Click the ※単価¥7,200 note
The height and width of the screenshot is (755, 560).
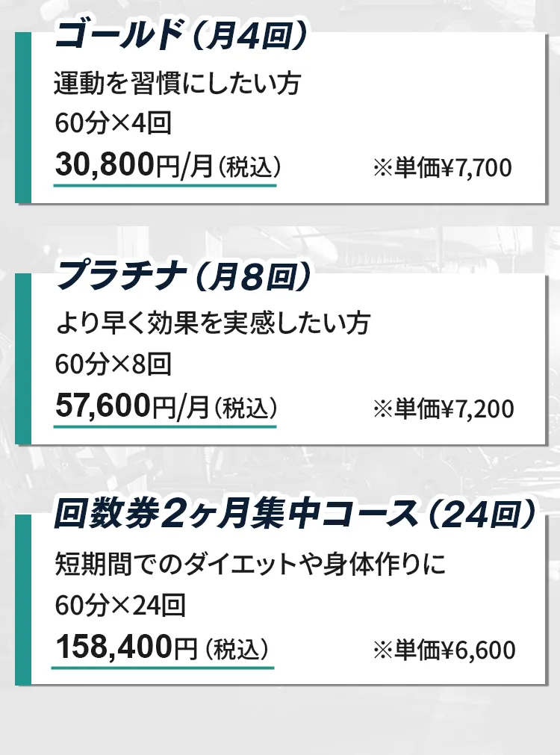coord(444,408)
